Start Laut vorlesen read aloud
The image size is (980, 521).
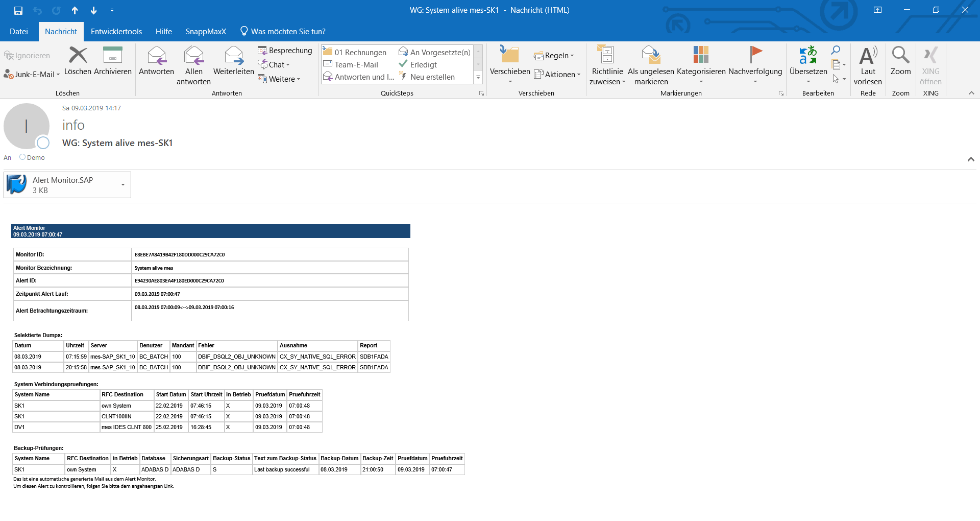pos(868,65)
